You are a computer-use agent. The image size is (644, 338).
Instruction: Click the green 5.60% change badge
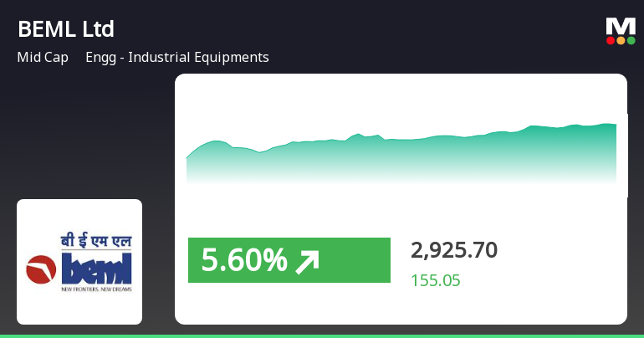point(289,260)
